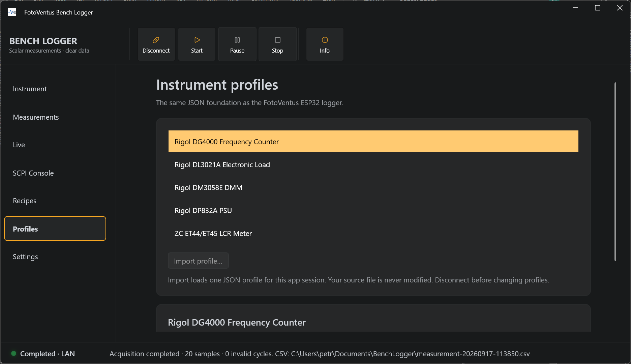Viewport: 631px width, 364px height.
Task: Select the Rigol DP832A PSU profile
Action: 373,210
